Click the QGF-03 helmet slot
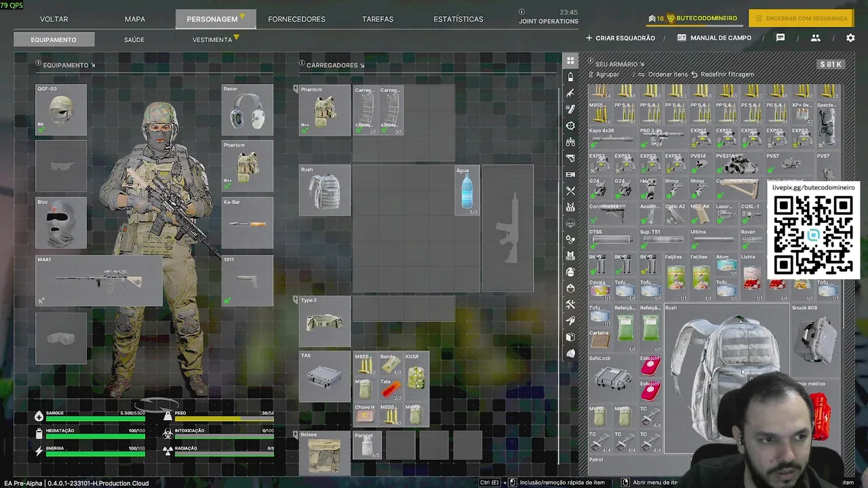 (x=61, y=110)
